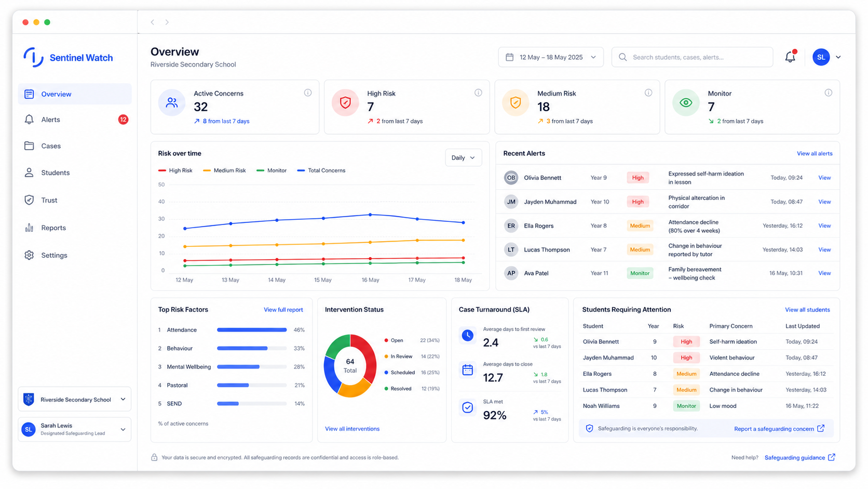View Ava Patel's bereavement alert
This screenshot has width=868, height=489.
coord(824,273)
